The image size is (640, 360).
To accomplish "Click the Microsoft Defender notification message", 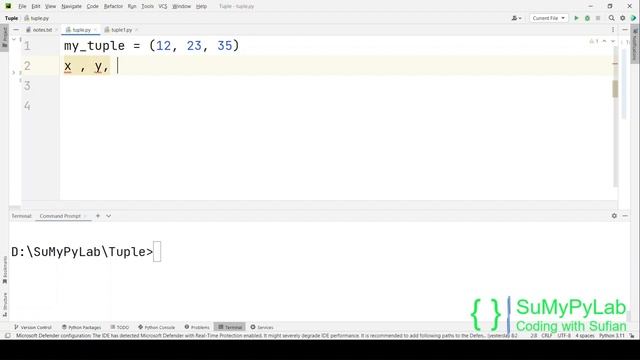I will (x=267, y=336).
